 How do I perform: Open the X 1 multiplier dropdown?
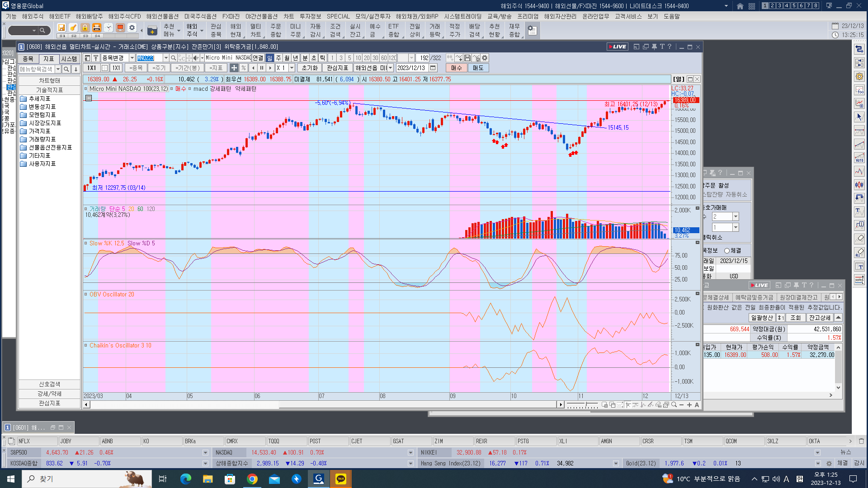pyautogui.click(x=292, y=68)
